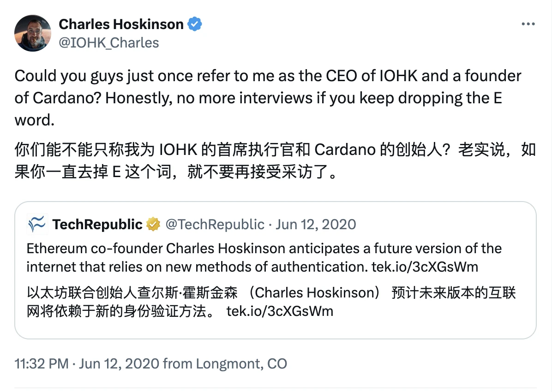Open Charles Hoskinson's profile picture
552x392 pixels.
(32, 33)
